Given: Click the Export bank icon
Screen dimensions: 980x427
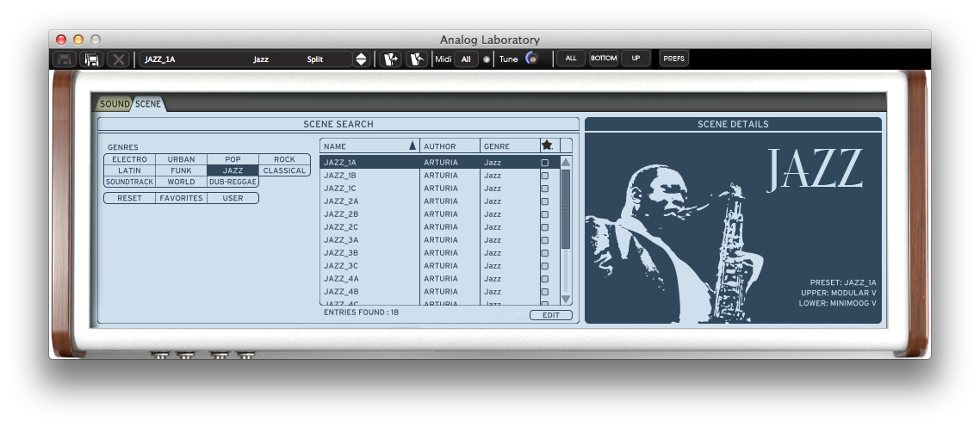Looking at the screenshot, I should (x=416, y=59).
